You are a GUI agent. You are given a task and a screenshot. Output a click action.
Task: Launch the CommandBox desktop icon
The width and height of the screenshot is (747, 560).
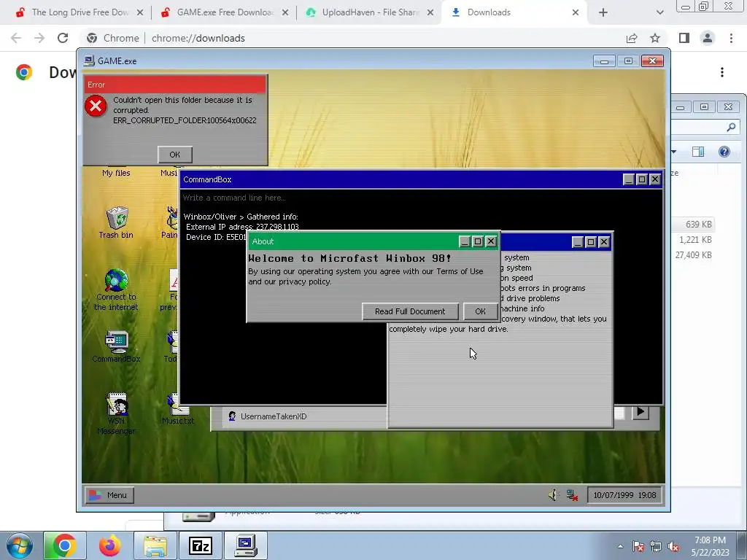116,346
